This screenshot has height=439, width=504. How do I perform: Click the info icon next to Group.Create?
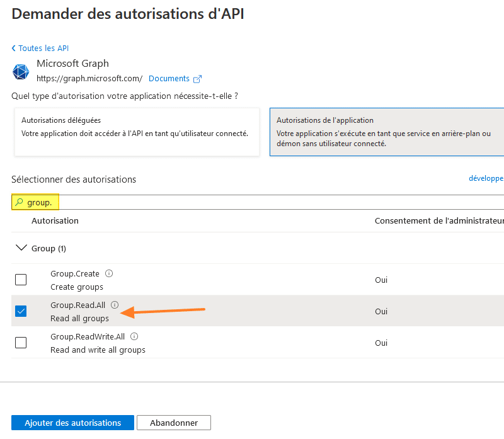coord(109,273)
